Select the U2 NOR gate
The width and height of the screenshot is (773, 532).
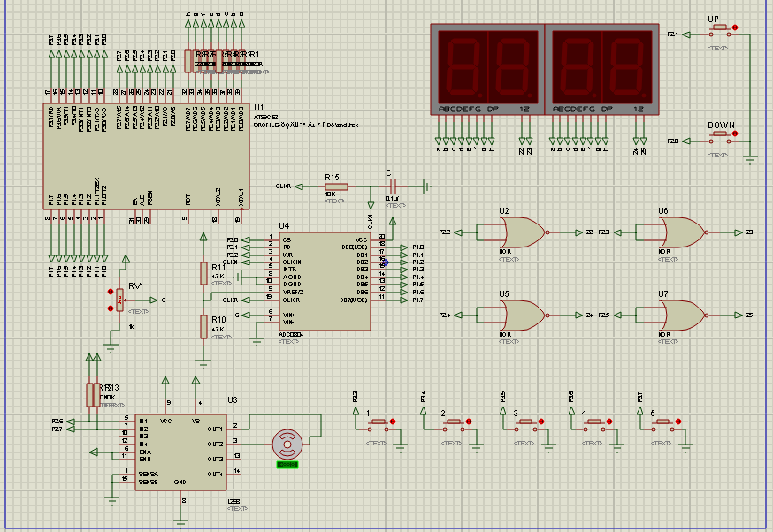tap(522, 232)
